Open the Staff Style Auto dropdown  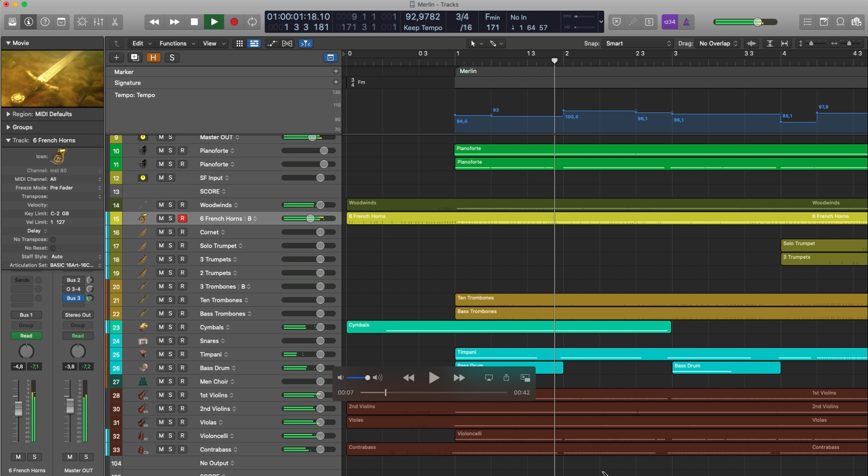pyautogui.click(x=75, y=256)
